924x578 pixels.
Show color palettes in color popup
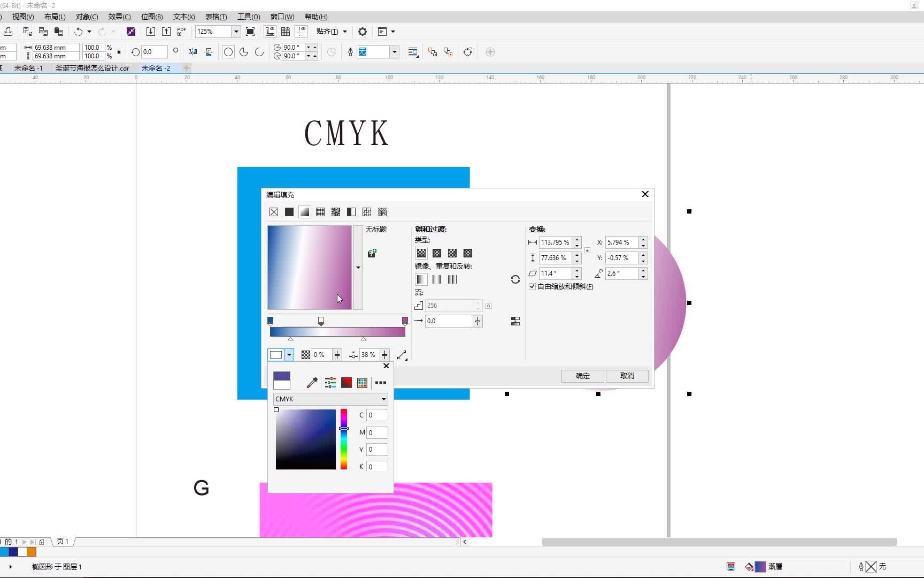tap(362, 383)
